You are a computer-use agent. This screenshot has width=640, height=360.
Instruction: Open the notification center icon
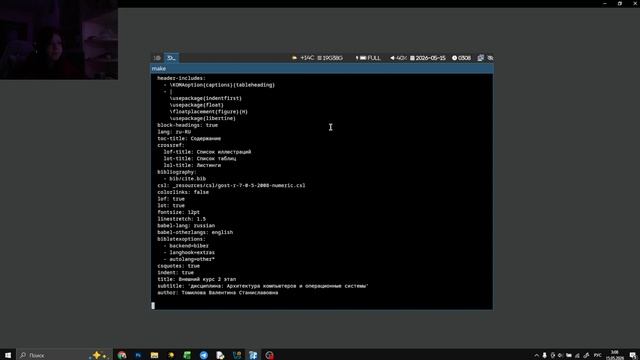[x=633, y=356]
